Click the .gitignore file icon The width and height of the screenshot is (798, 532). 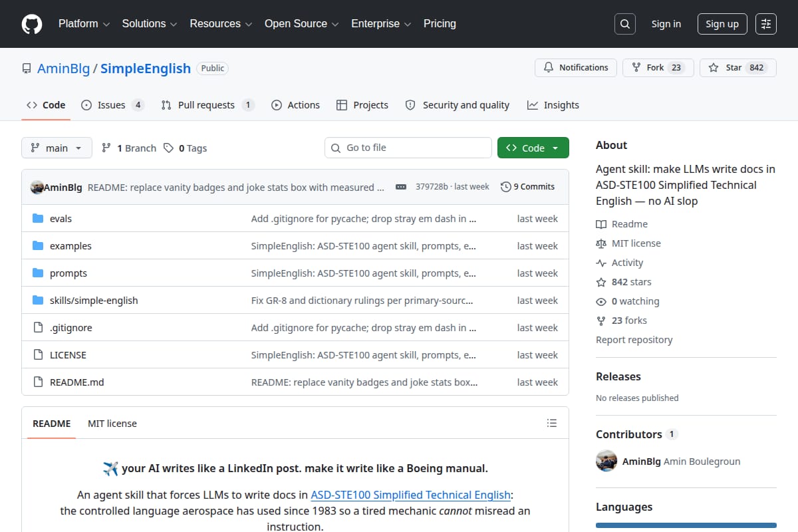tap(38, 327)
